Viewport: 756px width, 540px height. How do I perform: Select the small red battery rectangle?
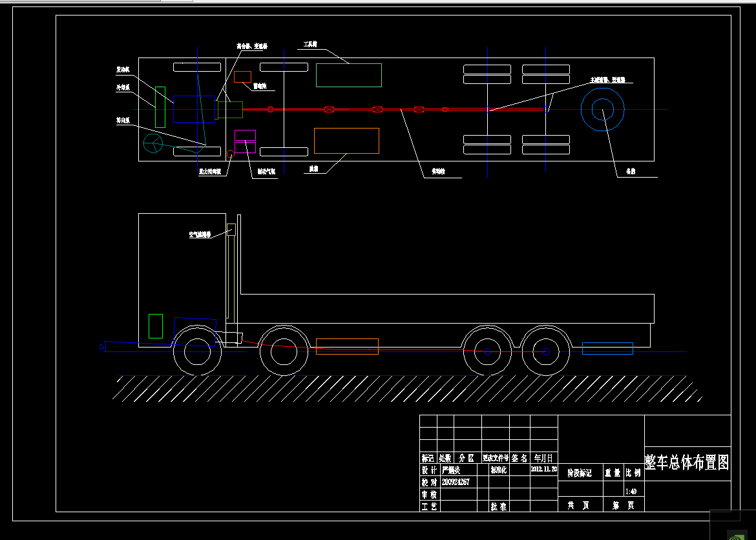pos(242,77)
